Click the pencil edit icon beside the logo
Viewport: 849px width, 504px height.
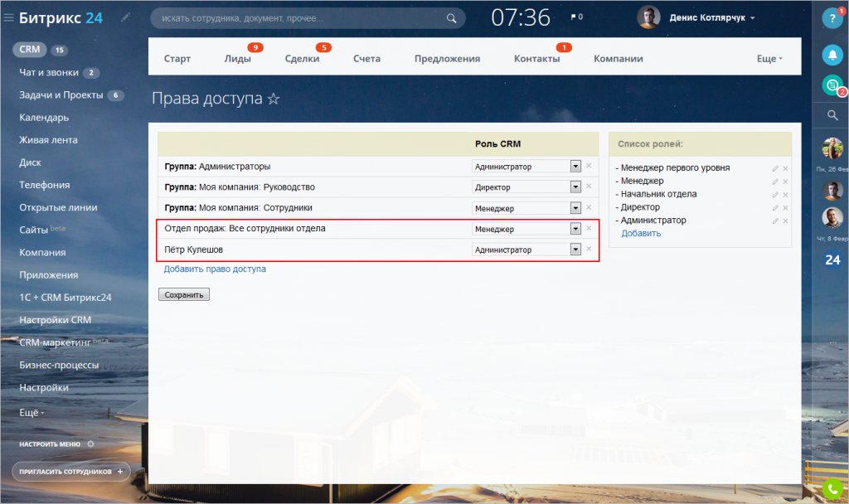[x=125, y=17]
